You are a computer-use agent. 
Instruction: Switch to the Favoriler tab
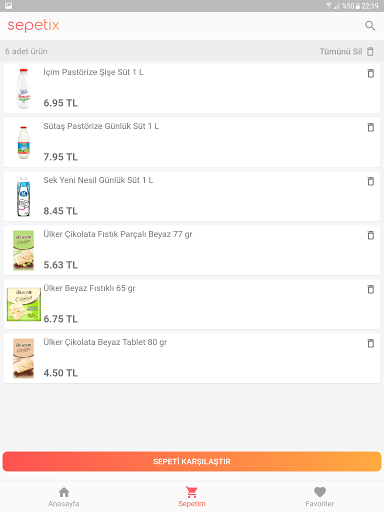click(x=320, y=497)
